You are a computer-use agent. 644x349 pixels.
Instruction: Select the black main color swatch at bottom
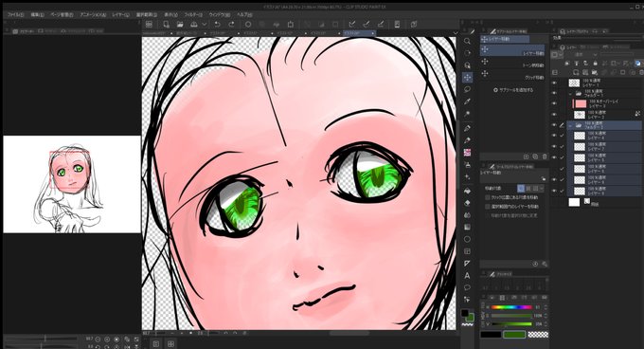click(491, 335)
